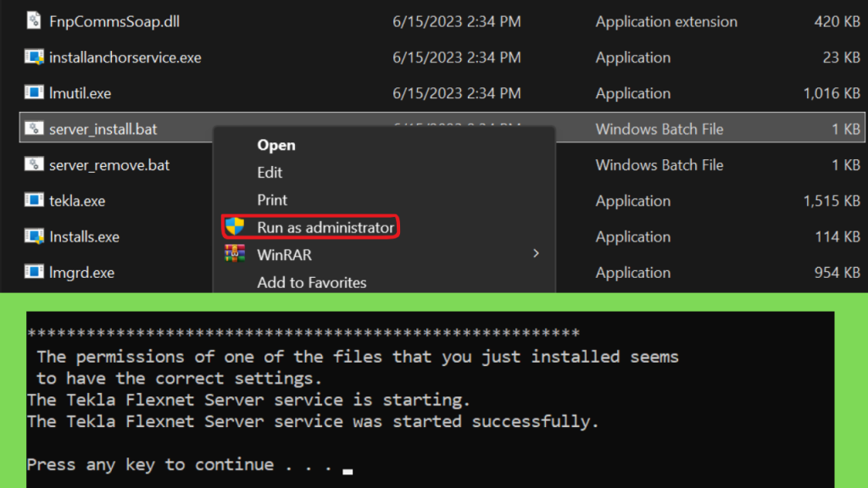The image size is (868, 488).
Task: Click the FnpCommsSoap.dll file icon
Action: [x=34, y=21]
